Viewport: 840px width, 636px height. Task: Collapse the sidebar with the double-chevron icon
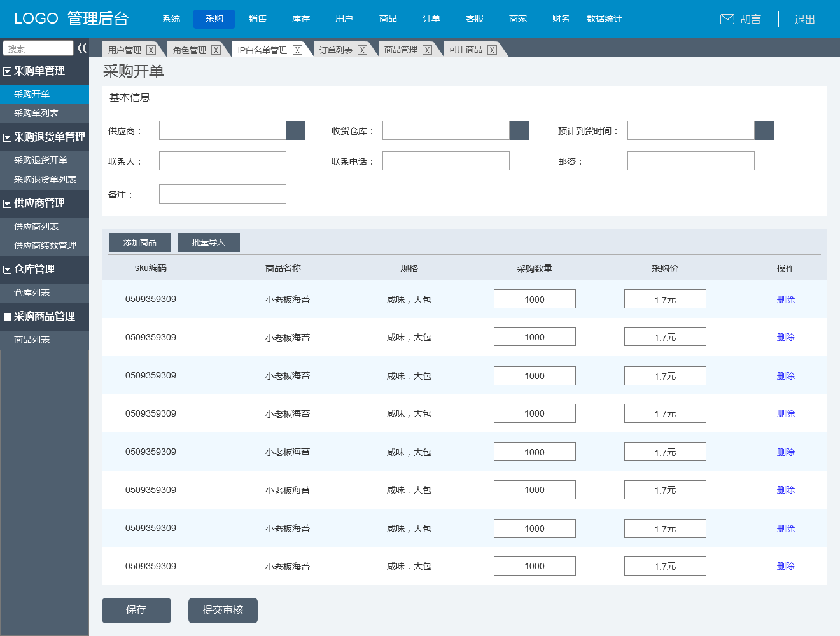82,48
